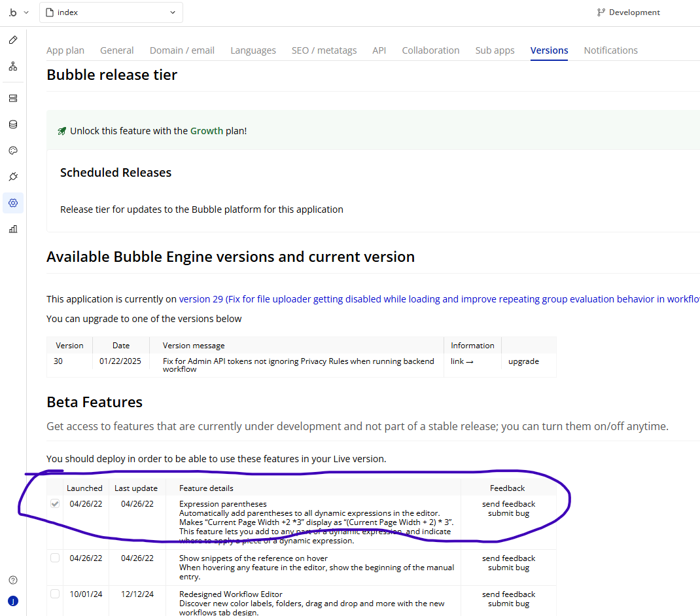Click the version number 30 cell
700x616 pixels.
pyautogui.click(x=58, y=361)
